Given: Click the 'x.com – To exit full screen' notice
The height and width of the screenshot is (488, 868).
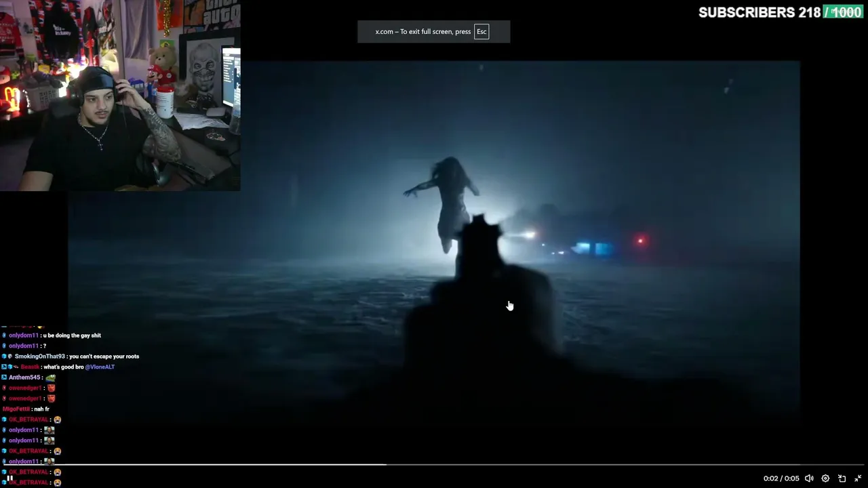Looking at the screenshot, I should (x=433, y=32).
